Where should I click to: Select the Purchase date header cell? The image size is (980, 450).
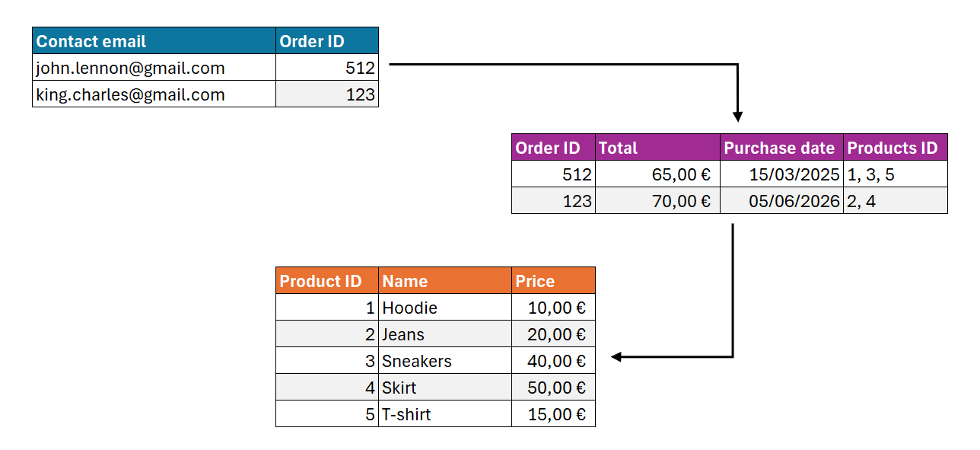781,148
